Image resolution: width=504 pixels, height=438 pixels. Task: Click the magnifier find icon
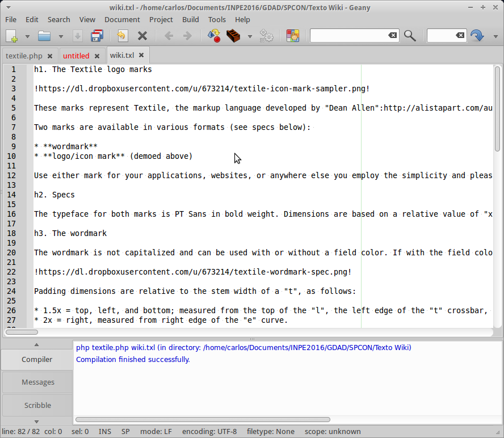pos(410,36)
